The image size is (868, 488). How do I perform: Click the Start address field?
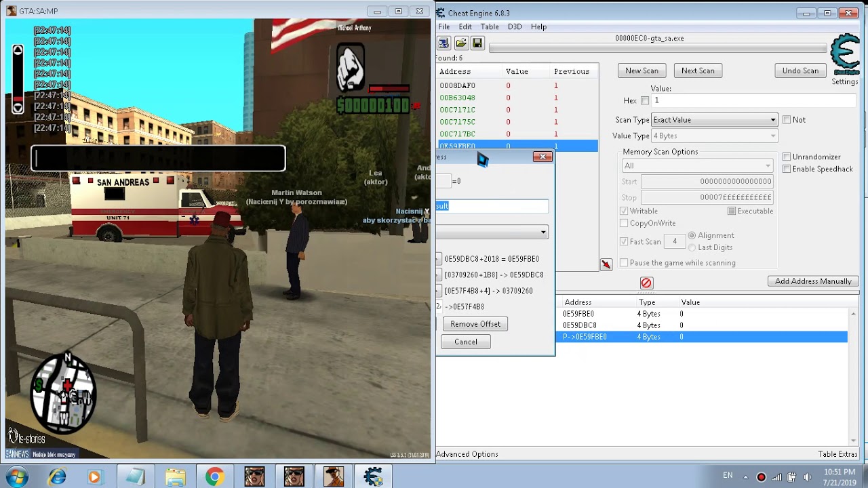707,182
